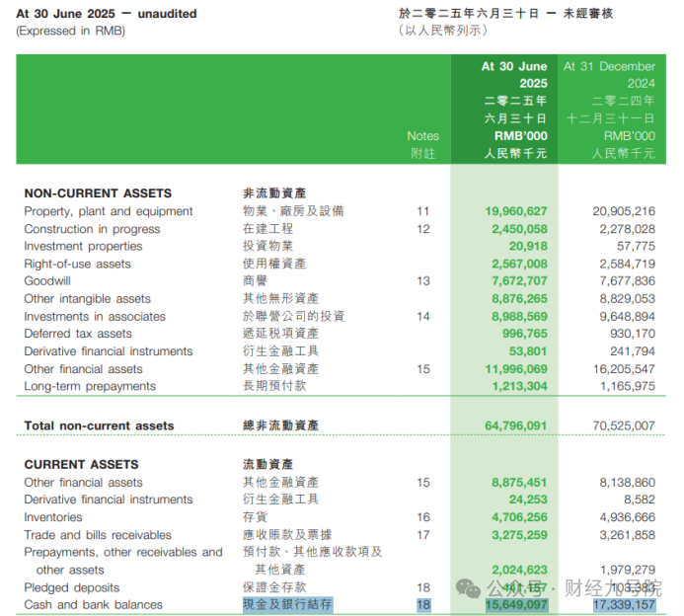Screen dimensions: 684x616
Task: Select value 9,648,894
Action: [x=627, y=317]
